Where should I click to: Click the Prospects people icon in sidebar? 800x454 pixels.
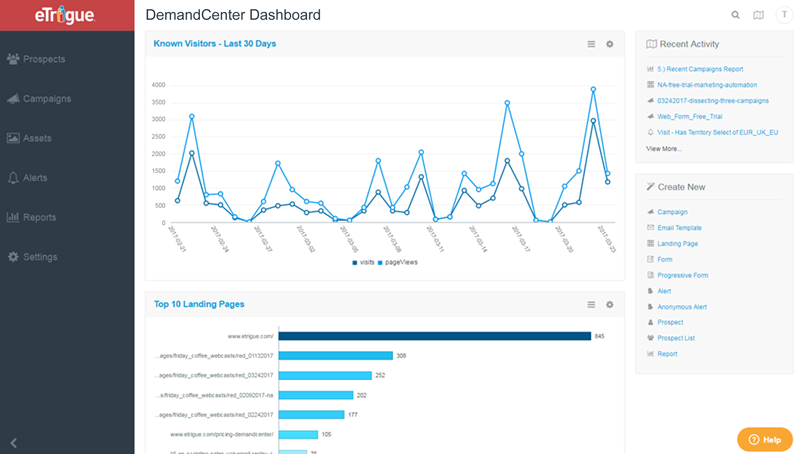pyautogui.click(x=13, y=59)
